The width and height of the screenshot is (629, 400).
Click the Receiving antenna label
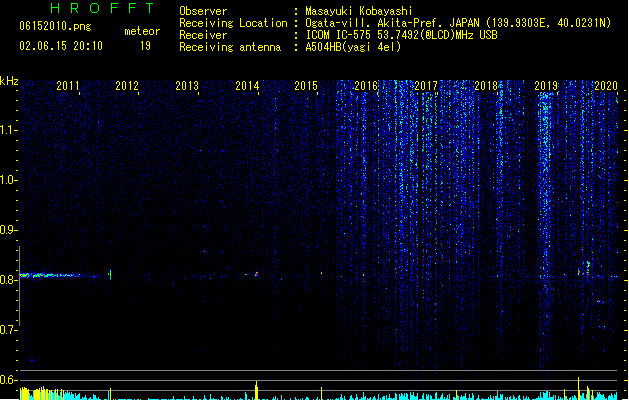230,47
